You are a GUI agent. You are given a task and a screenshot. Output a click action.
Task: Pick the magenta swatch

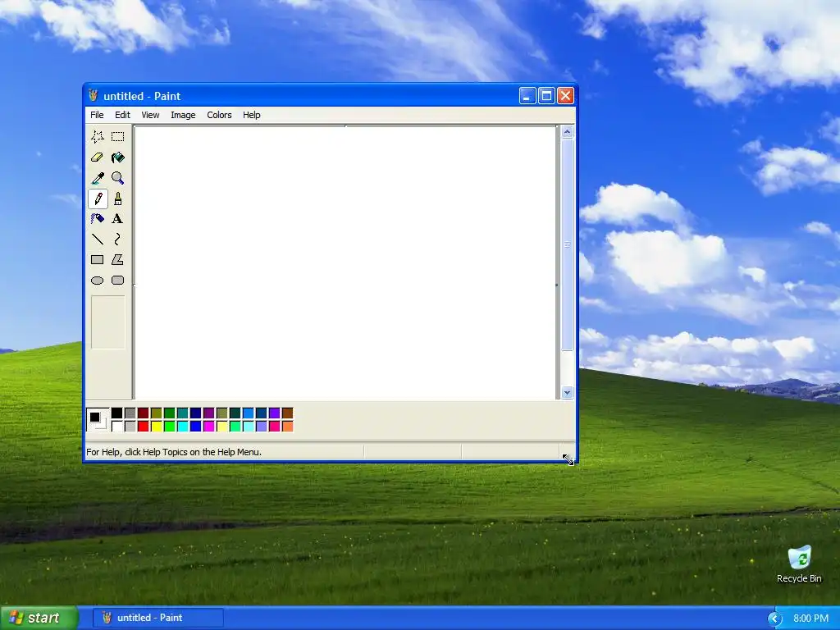[209, 427]
